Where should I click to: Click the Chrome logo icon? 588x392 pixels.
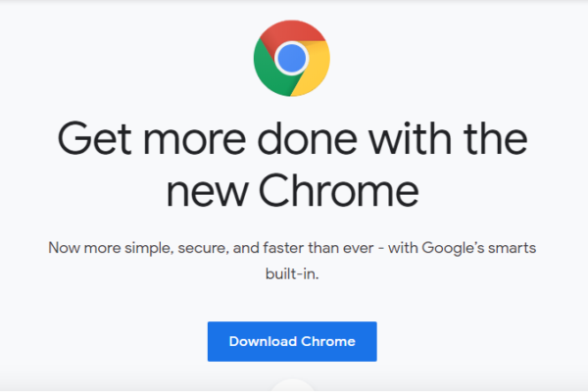tap(292, 58)
